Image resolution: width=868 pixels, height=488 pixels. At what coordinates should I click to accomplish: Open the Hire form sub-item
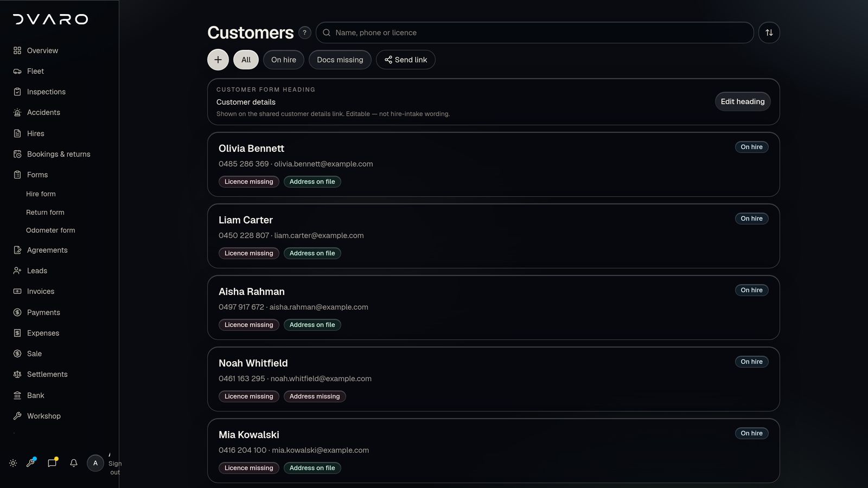[41, 194]
